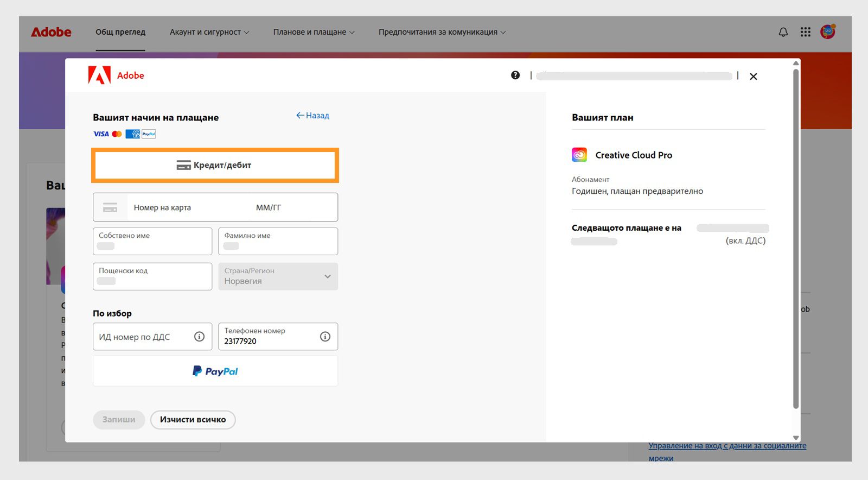Click the dialog's vertical scrollbar
The height and width of the screenshot is (480, 868).
[796, 239]
